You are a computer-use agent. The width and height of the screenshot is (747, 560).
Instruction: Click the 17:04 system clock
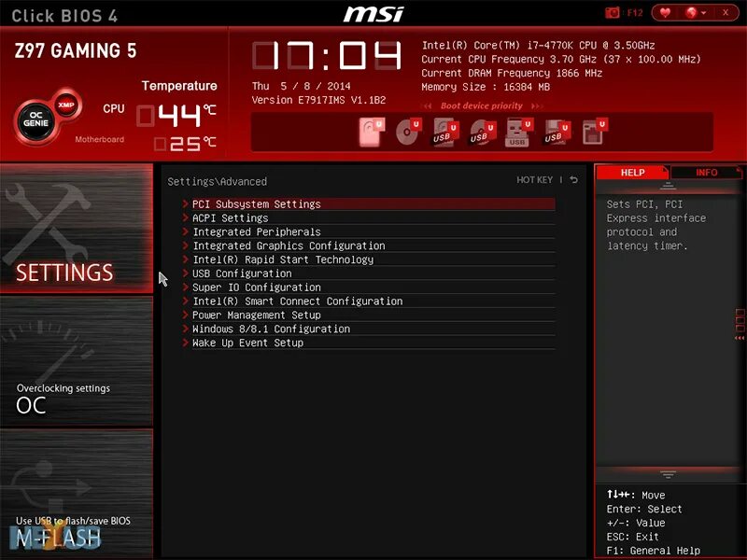327,55
